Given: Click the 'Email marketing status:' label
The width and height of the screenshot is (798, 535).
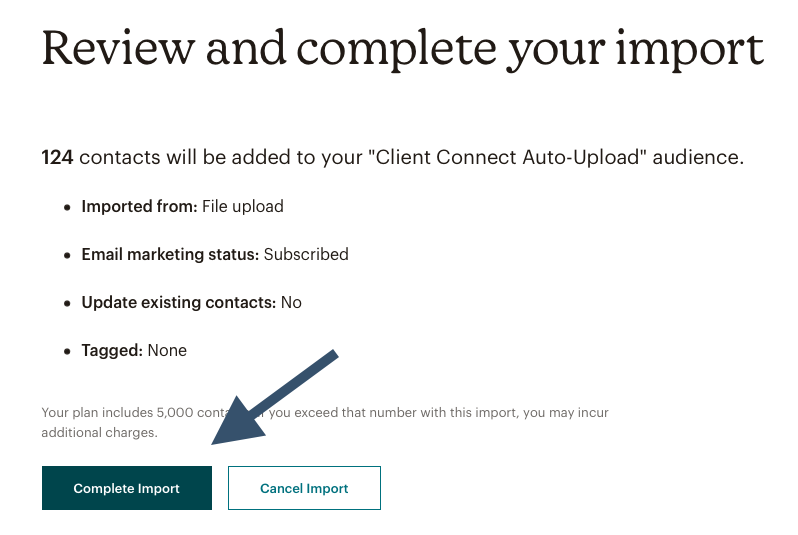Looking at the screenshot, I should tap(170, 254).
